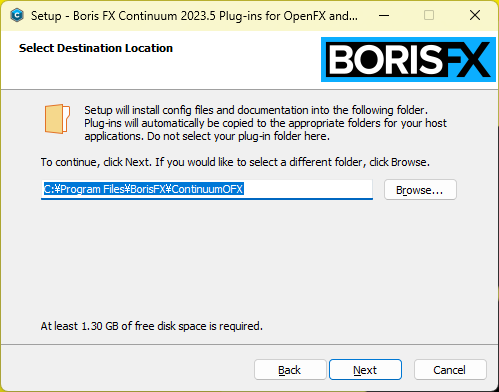Click the orange folder icon
Image resolution: width=499 pixels, height=392 pixels.
point(57,119)
